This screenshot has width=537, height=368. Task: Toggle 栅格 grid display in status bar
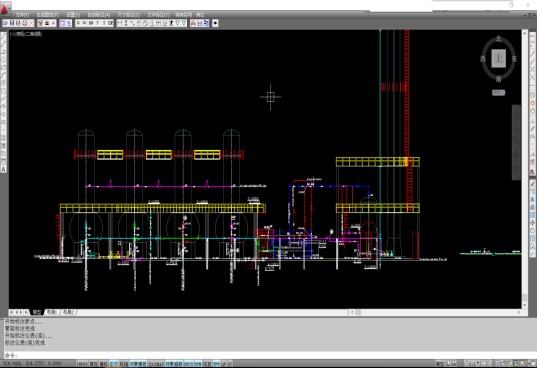pos(103,364)
